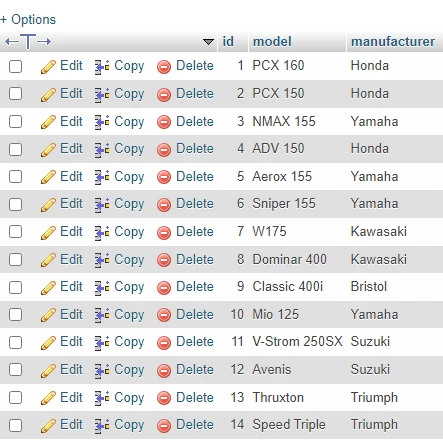
Task: Sort by the manufacturer column header
Action: coord(393,42)
